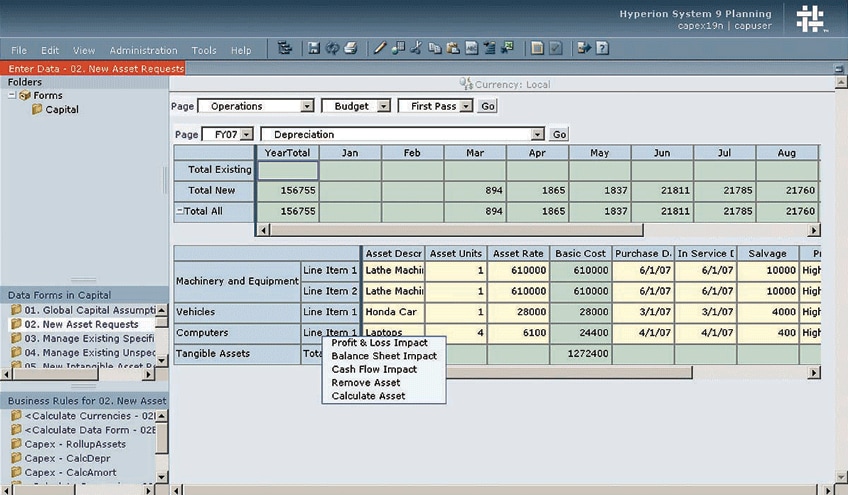Click the Print icon in toolbar
Viewport: 848px width, 495px height.
[350, 48]
